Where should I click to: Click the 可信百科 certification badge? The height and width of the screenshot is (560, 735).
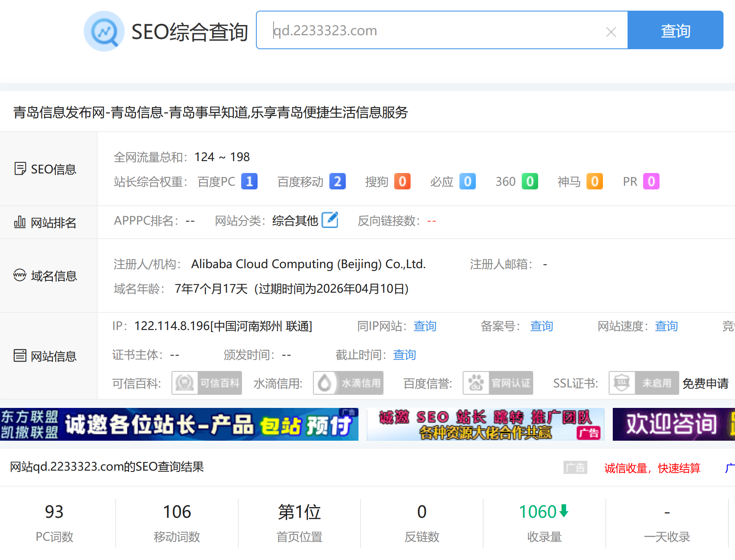click(x=207, y=383)
